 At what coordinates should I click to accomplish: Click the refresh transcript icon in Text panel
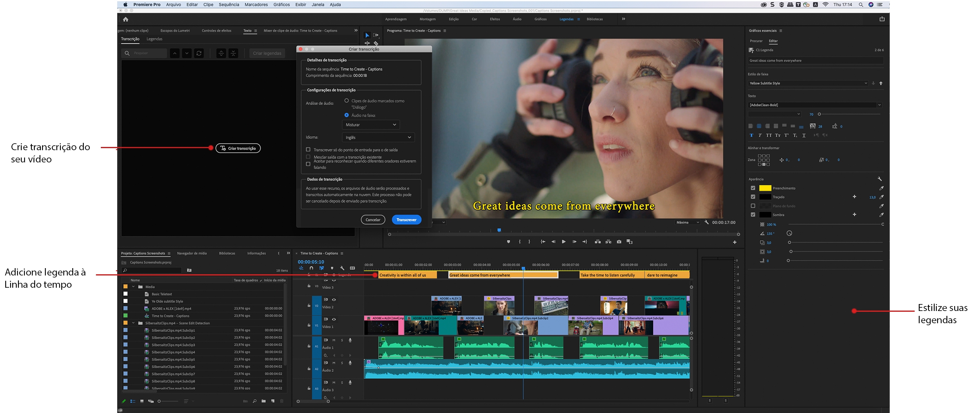tap(199, 53)
